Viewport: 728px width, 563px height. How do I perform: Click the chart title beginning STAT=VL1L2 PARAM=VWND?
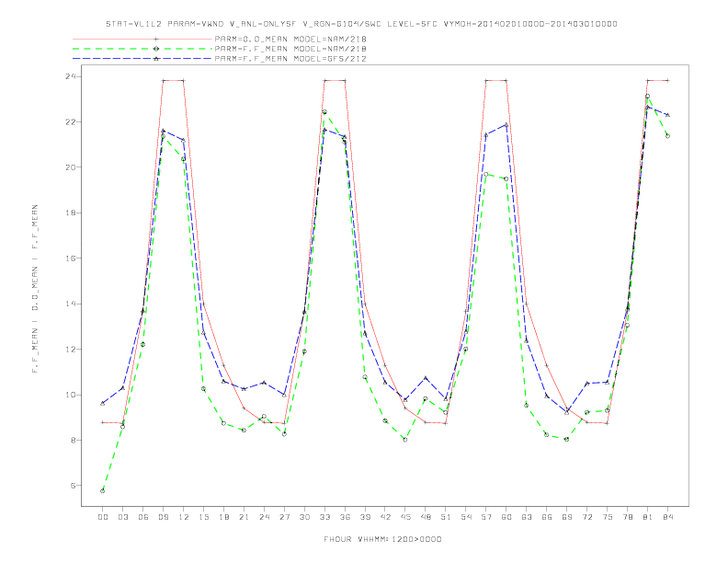point(361,24)
